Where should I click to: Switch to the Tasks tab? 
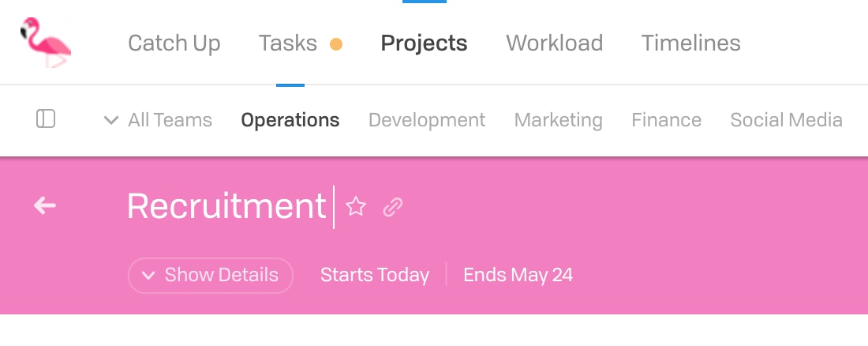click(x=288, y=43)
